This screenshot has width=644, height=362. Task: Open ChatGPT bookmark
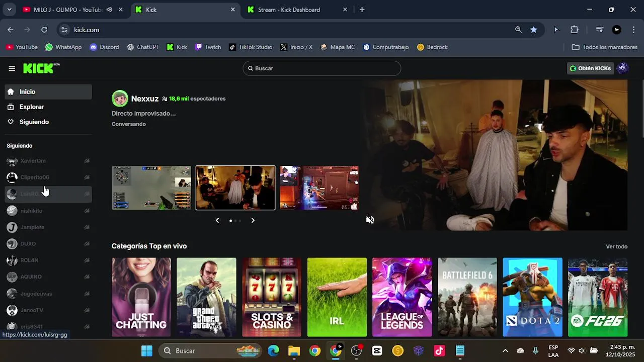coord(143,47)
